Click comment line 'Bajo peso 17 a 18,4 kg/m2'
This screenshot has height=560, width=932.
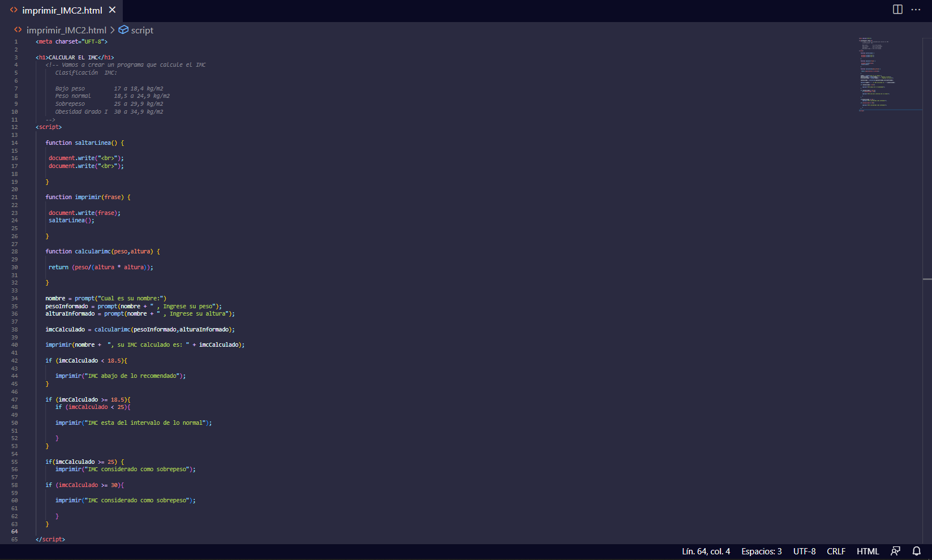point(109,89)
